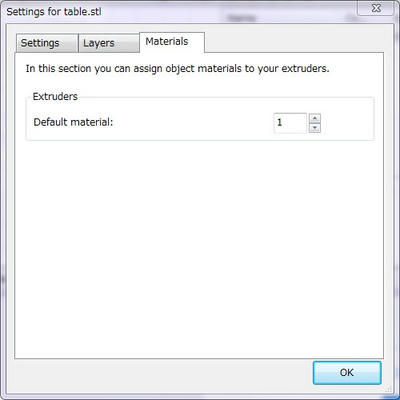Decrease default material with down arrow
The image size is (400, 400).
[x=315, y=128]
